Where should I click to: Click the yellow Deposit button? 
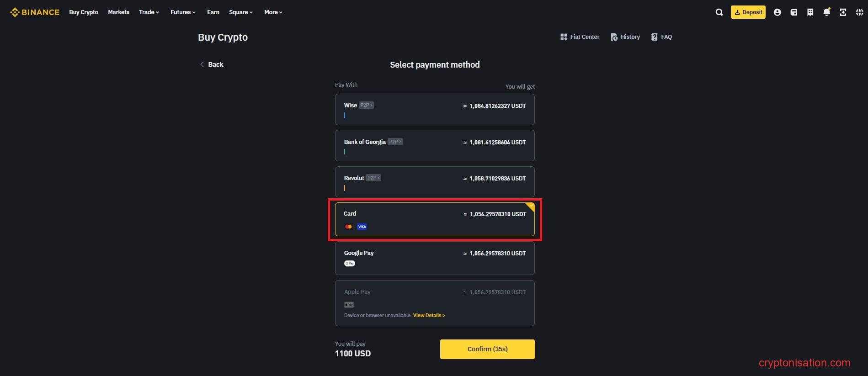pyautogui.click(x=748, y=12)
